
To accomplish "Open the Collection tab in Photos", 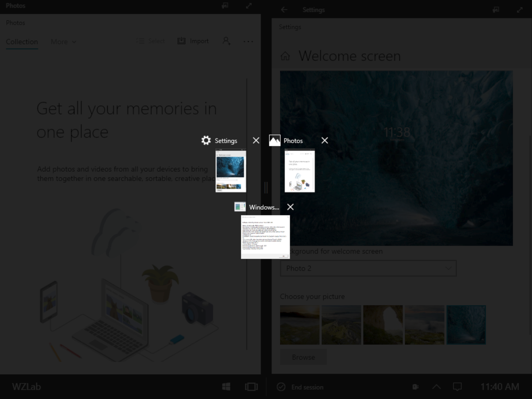I will [22, 42].
